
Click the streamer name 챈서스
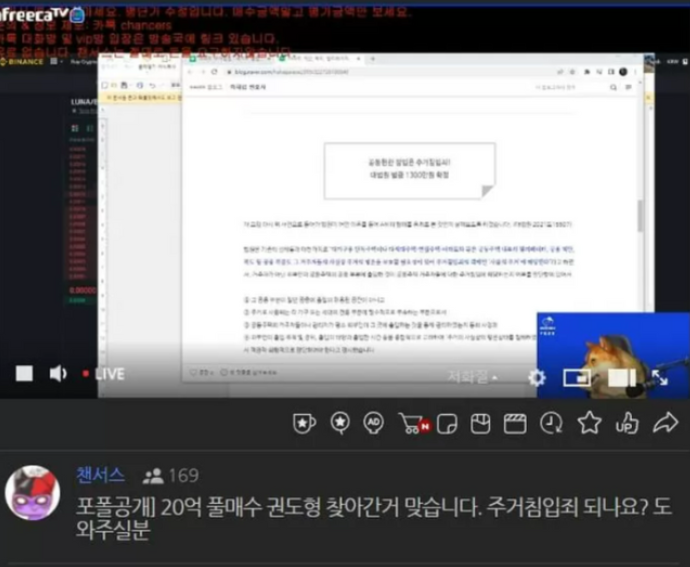click(101, 475)
